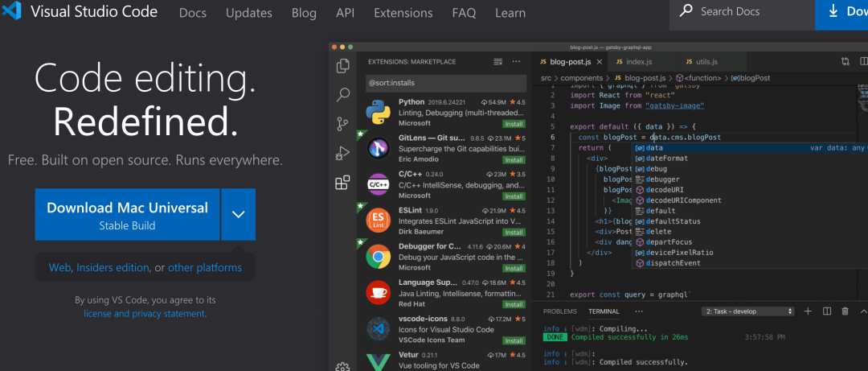Viewport: 868px width, 371px height.
Task: Click Download Mac Universal Stable Build
Action: [127, 214]
